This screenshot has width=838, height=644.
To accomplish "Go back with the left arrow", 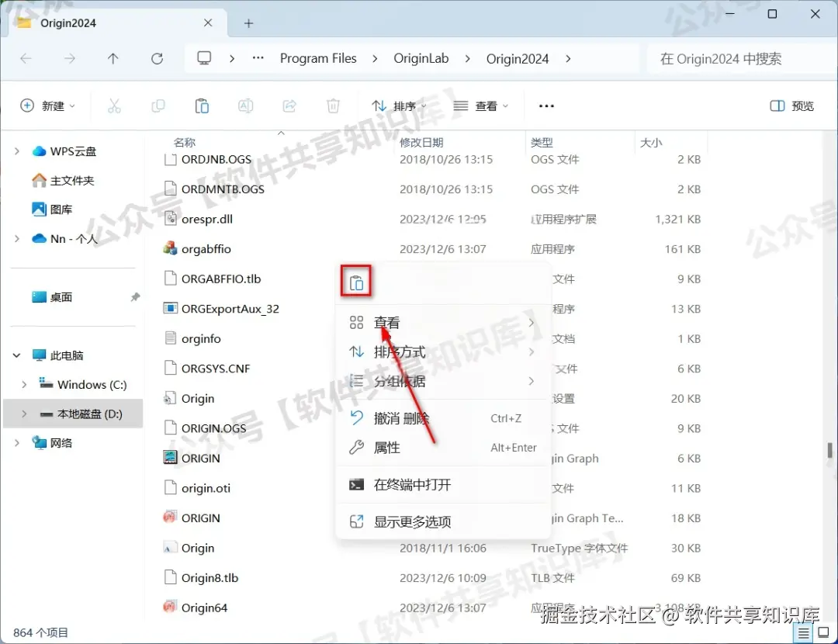I will [x=26, y=58].
